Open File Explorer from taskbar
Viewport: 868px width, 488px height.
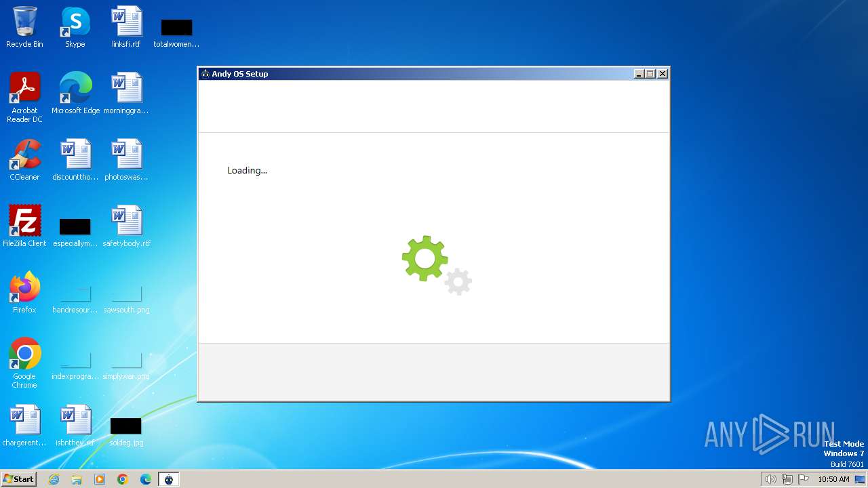point(77,479)
